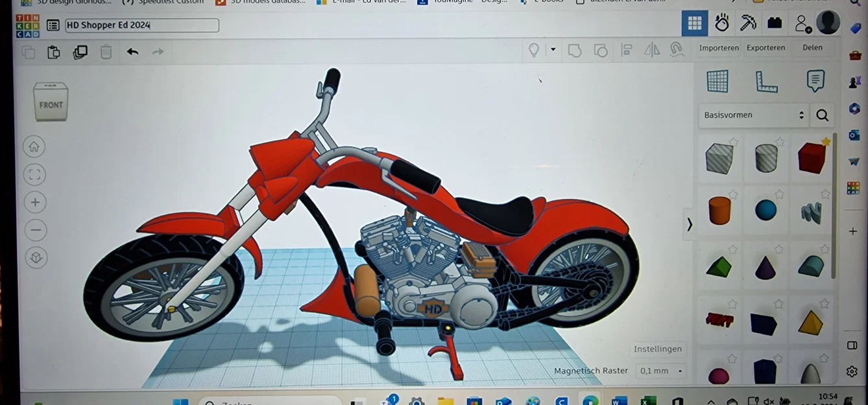
Task: Click the Undo arrow
Action: click(x=133, y=52)
